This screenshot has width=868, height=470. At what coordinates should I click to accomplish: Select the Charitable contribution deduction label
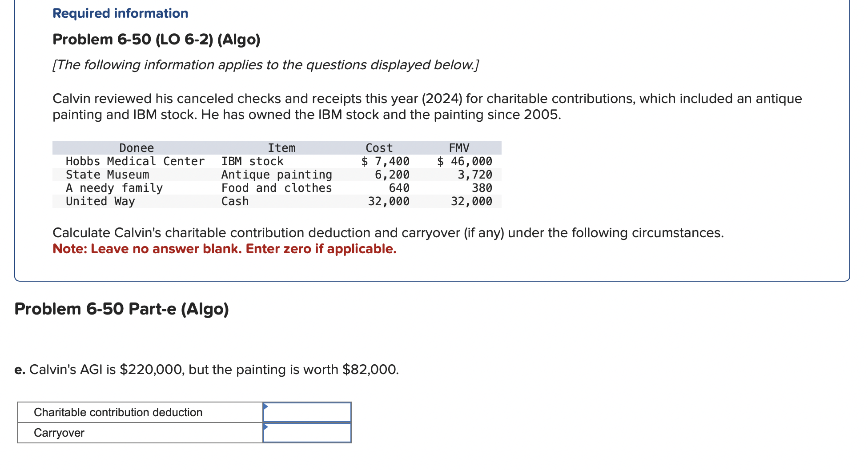click(x=118, y=412)
